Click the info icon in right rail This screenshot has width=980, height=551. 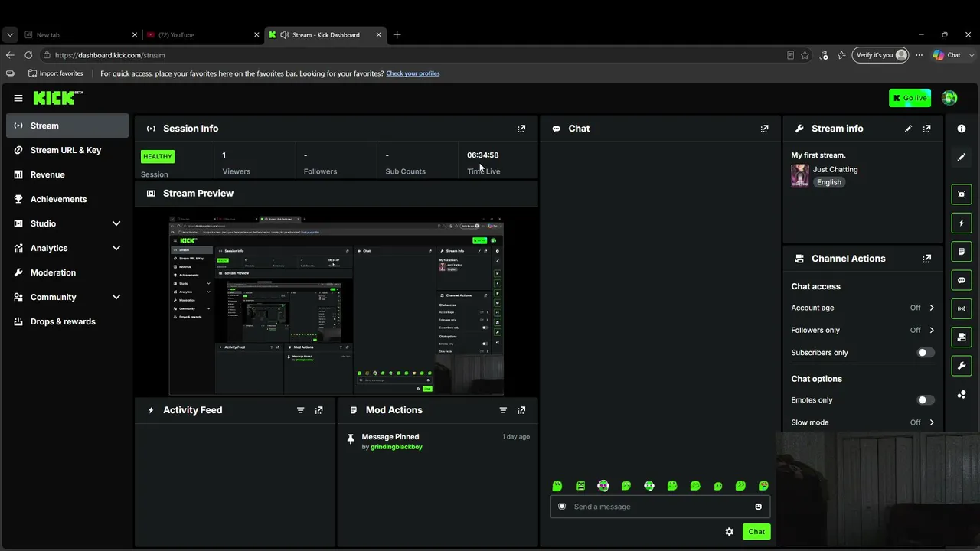[962, 129]
